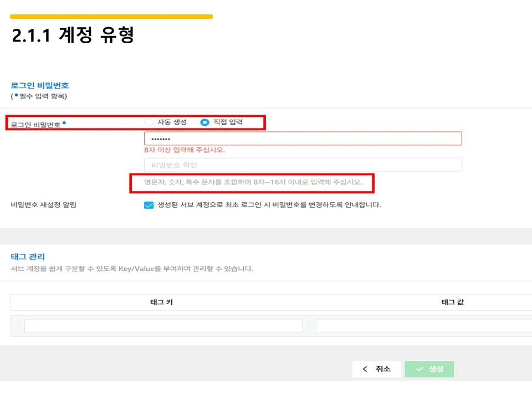
Task: Click the 태그 값 input field
Action: [x=423, y=326]
